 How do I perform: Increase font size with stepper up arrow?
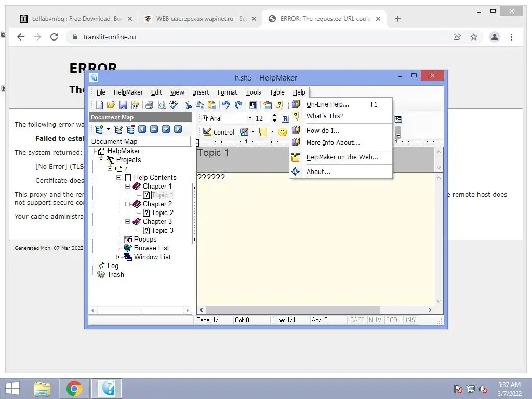274,116
